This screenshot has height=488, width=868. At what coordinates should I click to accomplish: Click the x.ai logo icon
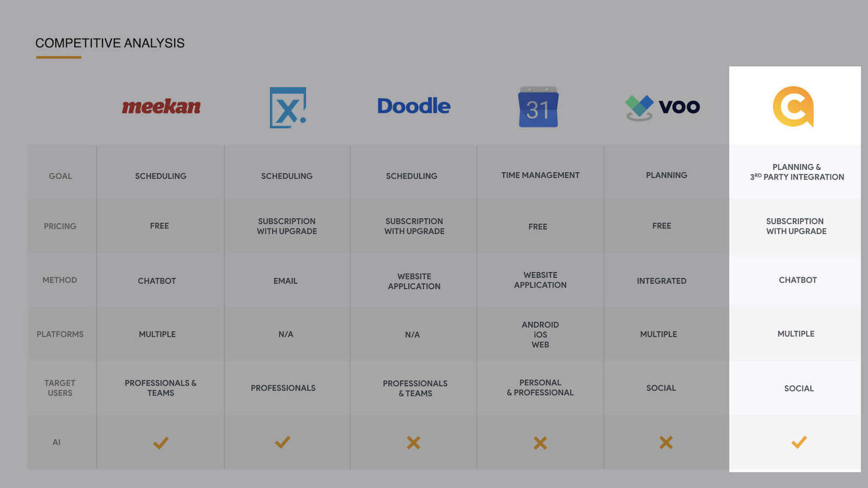(288, 107)
